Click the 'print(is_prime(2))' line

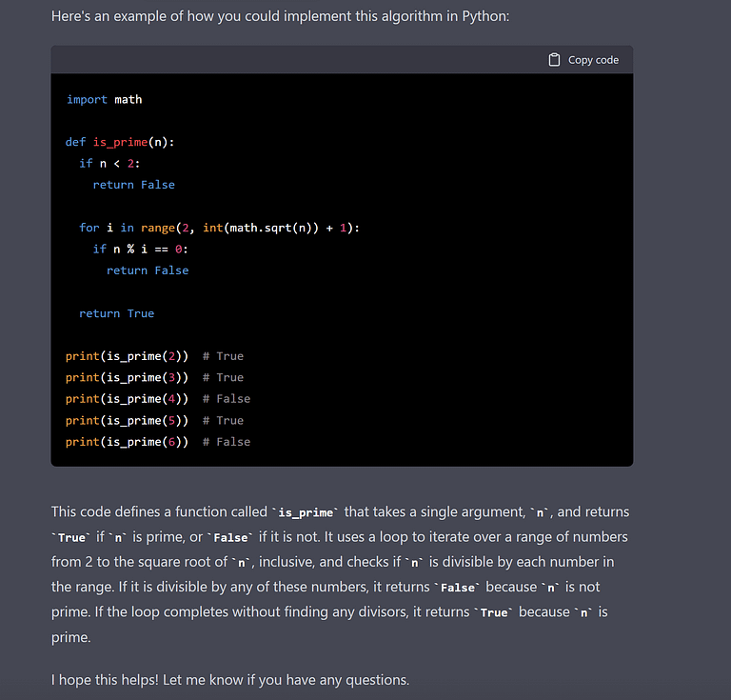coord(154,356)
